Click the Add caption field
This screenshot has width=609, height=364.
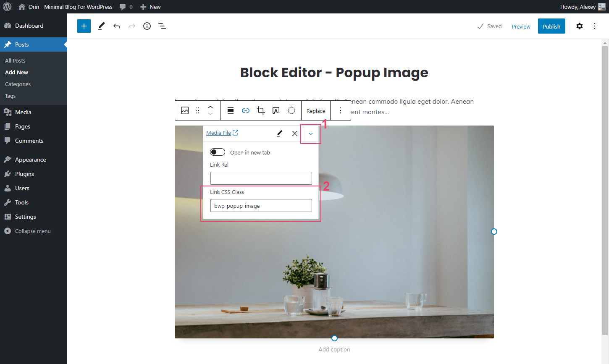[x=334, y=349]
